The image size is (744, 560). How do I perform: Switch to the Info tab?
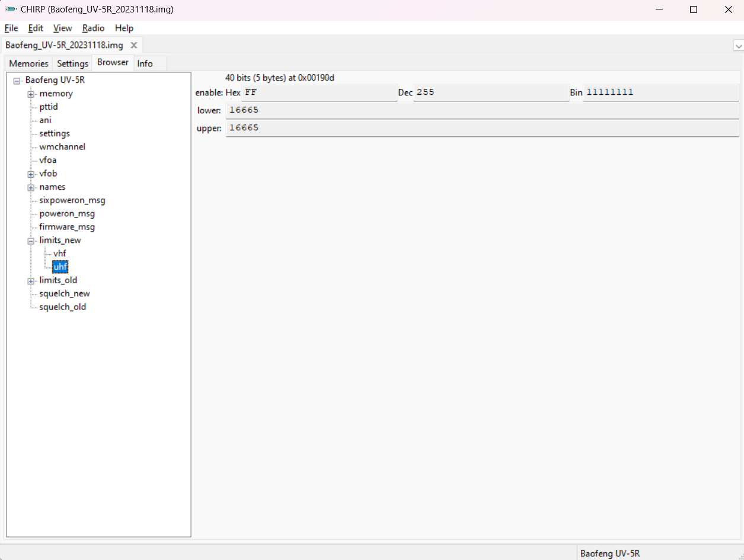(x=145, y=63)
